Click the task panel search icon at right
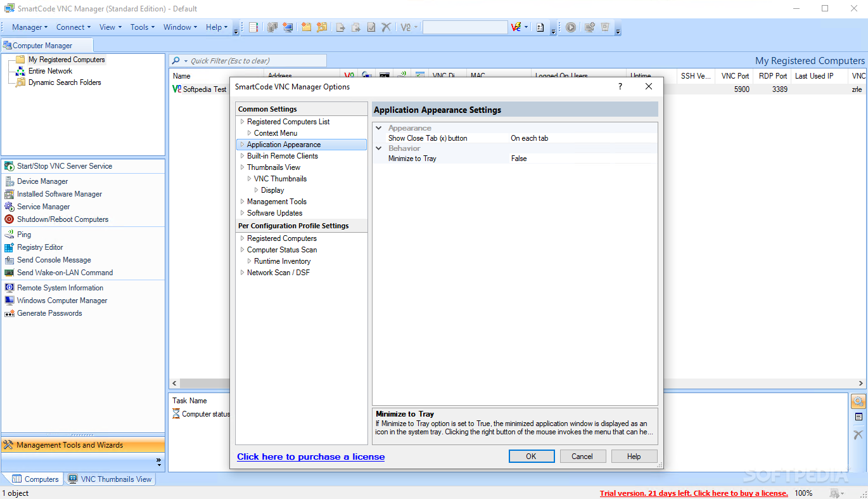The image size is (868, 499). (x=858, y=401)
